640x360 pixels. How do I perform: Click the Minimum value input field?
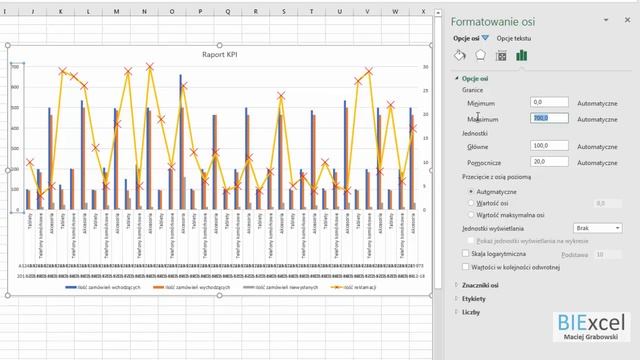coord(549,102)
